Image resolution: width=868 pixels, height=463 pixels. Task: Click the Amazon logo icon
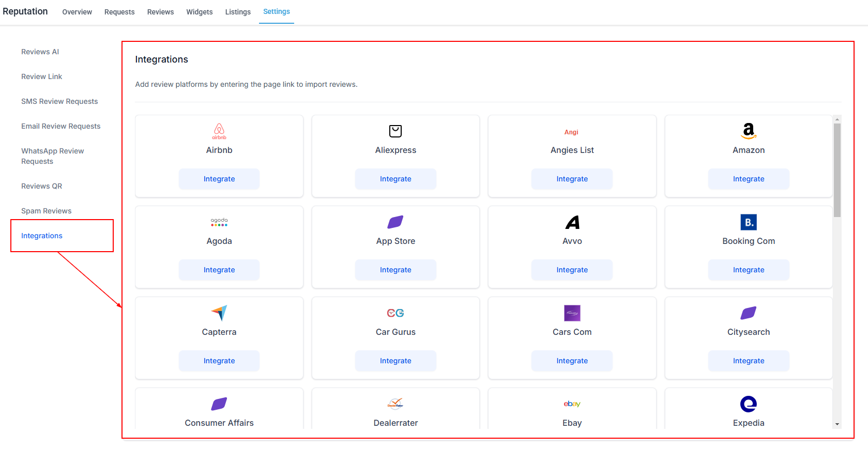(x=748, y=131)
